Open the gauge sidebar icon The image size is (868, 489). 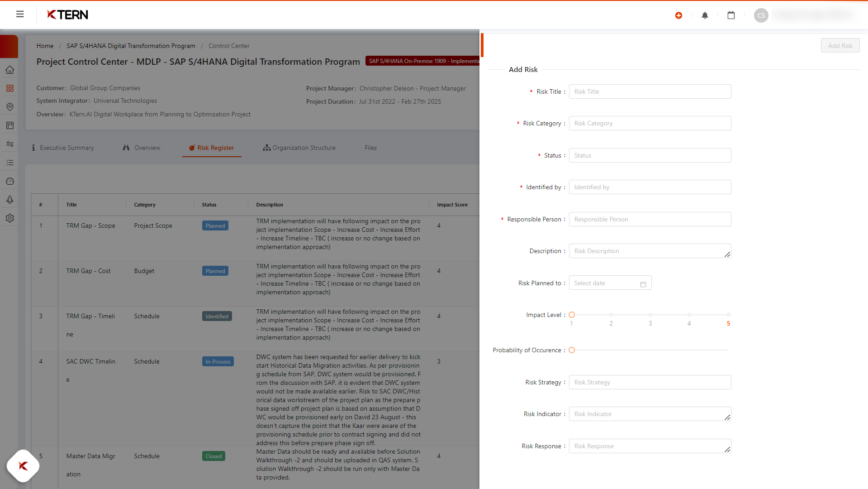point(10,181)
